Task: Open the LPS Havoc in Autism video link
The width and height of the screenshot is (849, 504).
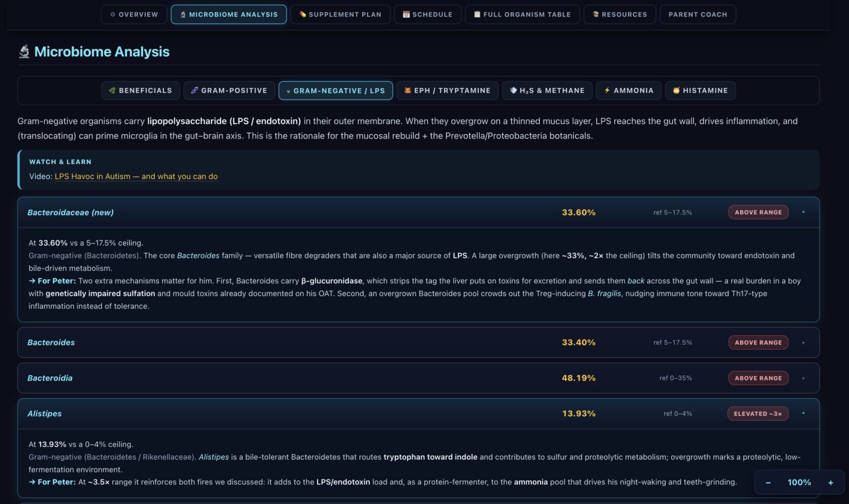Action: (x=136, y=176)
